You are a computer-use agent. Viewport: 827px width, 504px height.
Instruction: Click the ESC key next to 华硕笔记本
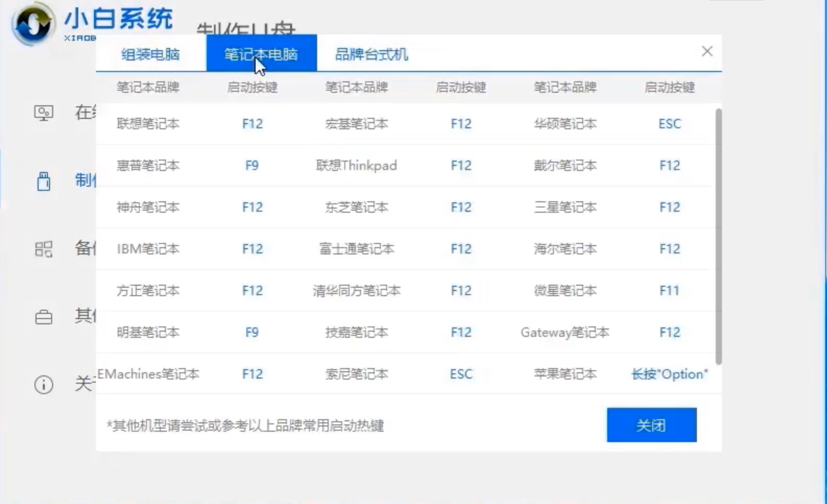(669, 124)
